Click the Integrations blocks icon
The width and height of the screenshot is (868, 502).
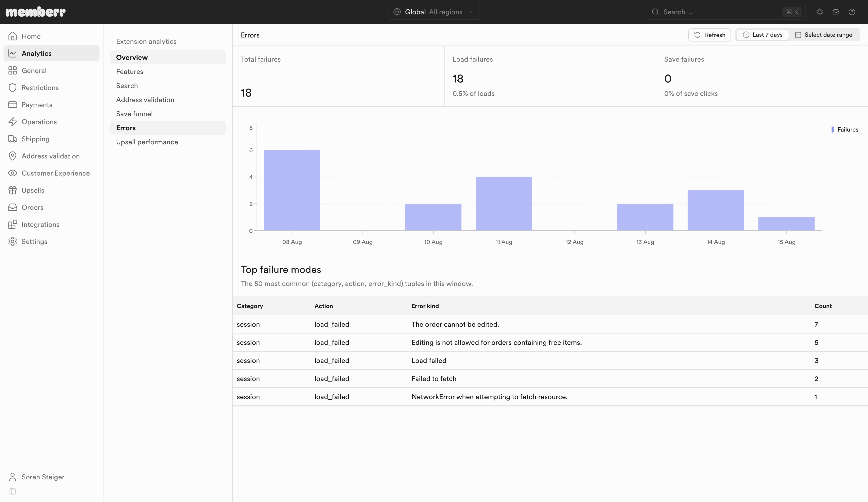point(12,224)
